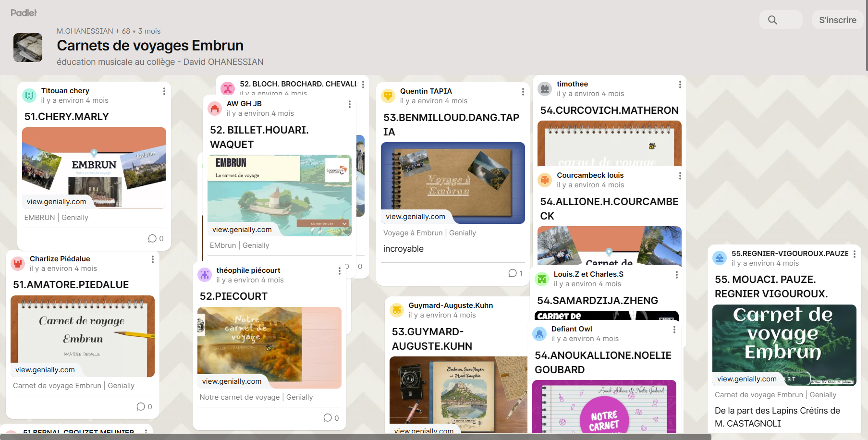Open options menu for Titouan chery post
The image size is (868, 440).
click(164, 91)
